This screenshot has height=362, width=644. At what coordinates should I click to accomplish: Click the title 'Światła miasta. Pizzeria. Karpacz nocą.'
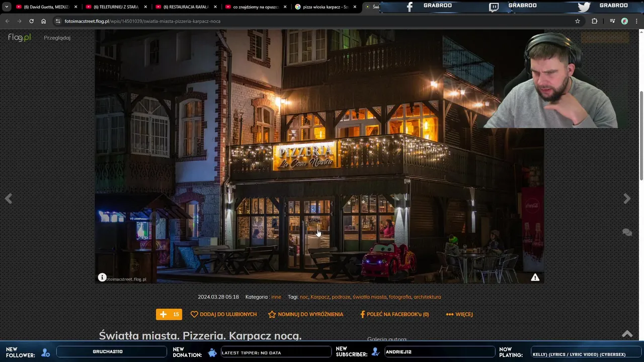click(200, 335)
